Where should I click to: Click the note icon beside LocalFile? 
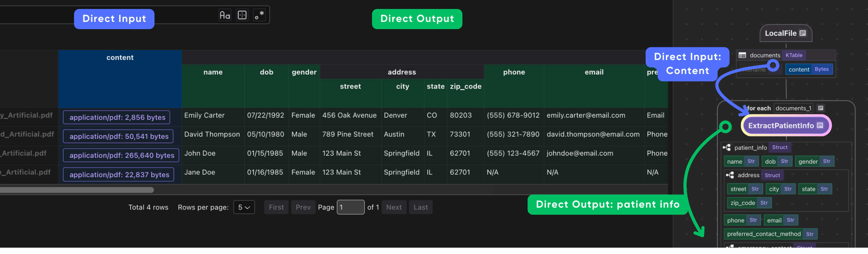coord(803,33)
